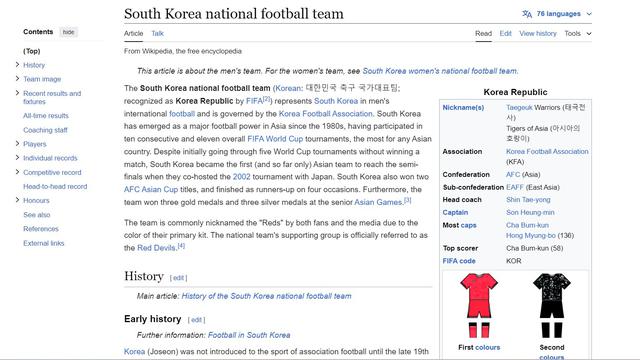Viewport: 640px width, 360px height.
Task: Open the FIFA World Cup link
Action: click(275, 139)
